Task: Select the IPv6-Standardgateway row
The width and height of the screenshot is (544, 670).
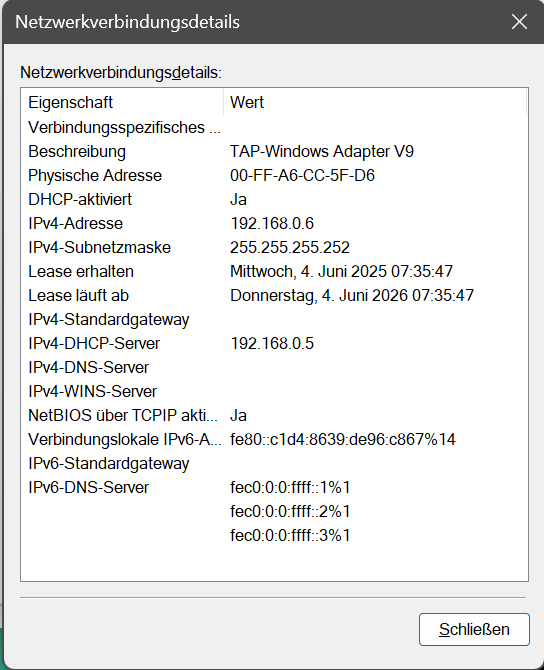Action: [274, 464]
